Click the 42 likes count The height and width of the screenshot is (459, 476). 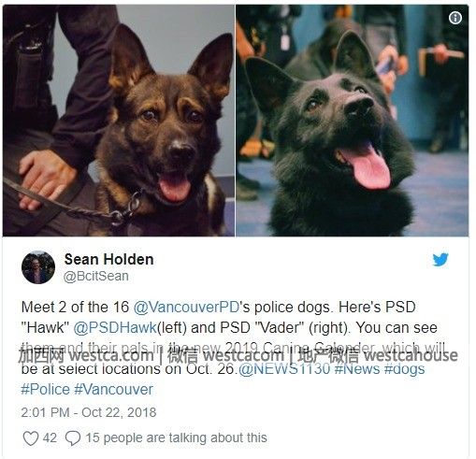pyautogui.click(x=50, y=437)
